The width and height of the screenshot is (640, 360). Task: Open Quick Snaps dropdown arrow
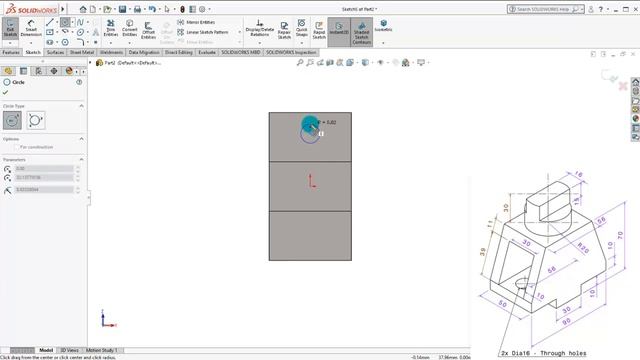[x=302, y=43]
